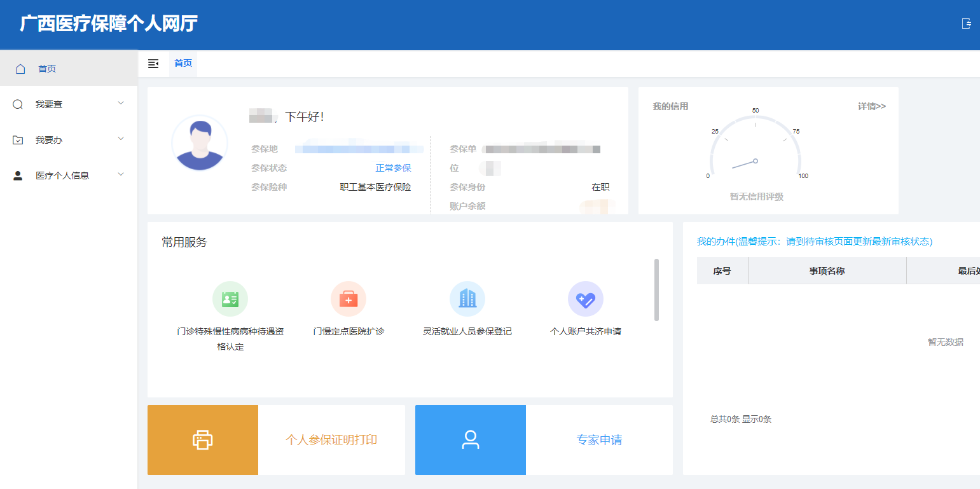Switch to the 首页 tab
The height and width of the screenshot is (489, 980).
pos(183,63)
